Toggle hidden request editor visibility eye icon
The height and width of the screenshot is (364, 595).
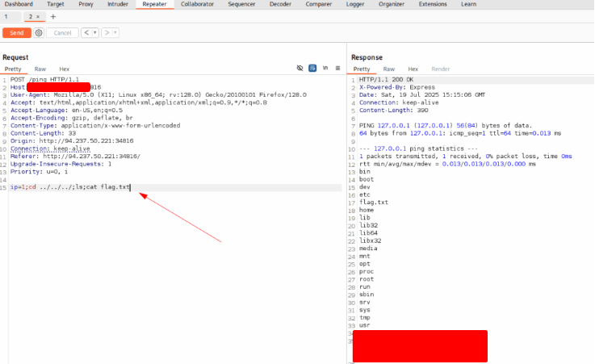[300, 69]
